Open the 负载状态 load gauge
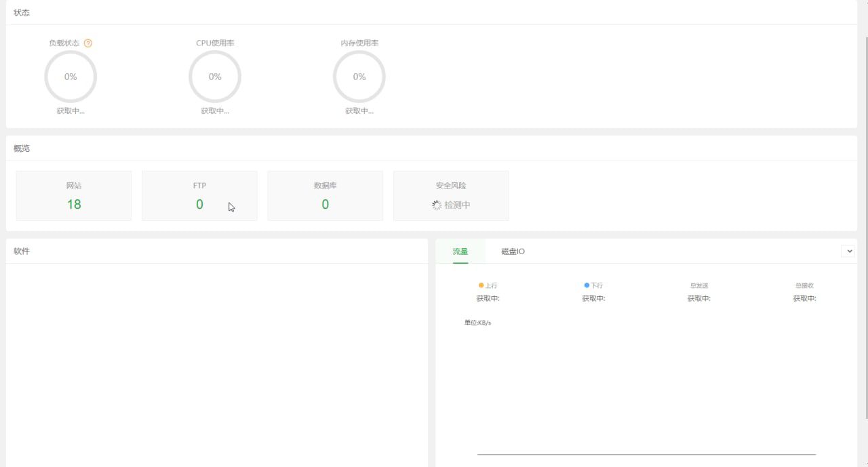The width and height of the screenshot is (868, 467). click(71, 77)
